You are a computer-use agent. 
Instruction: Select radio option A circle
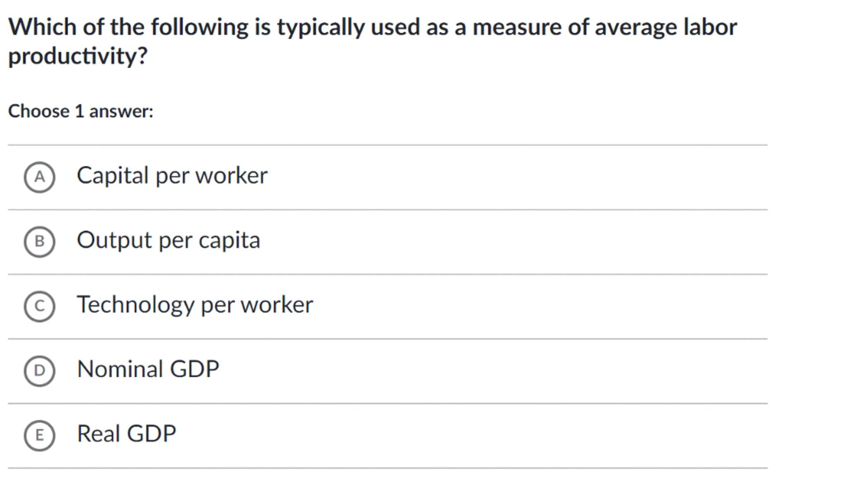tap(39, 177)
